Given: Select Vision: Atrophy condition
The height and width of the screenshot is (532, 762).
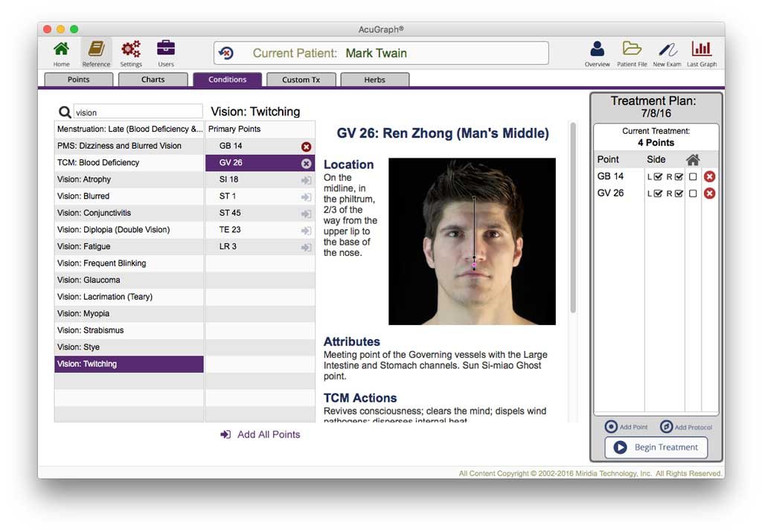Looking at the screenshot, I should coord(129,179).
